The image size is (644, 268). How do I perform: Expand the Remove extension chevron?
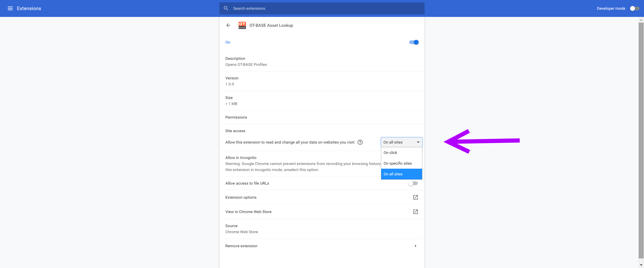click(x=415, y=246)
